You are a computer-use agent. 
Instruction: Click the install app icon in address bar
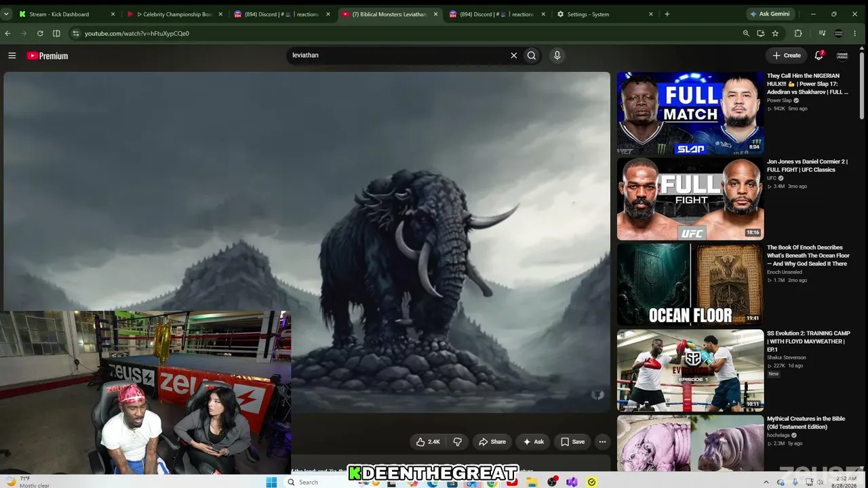point(761,33)
